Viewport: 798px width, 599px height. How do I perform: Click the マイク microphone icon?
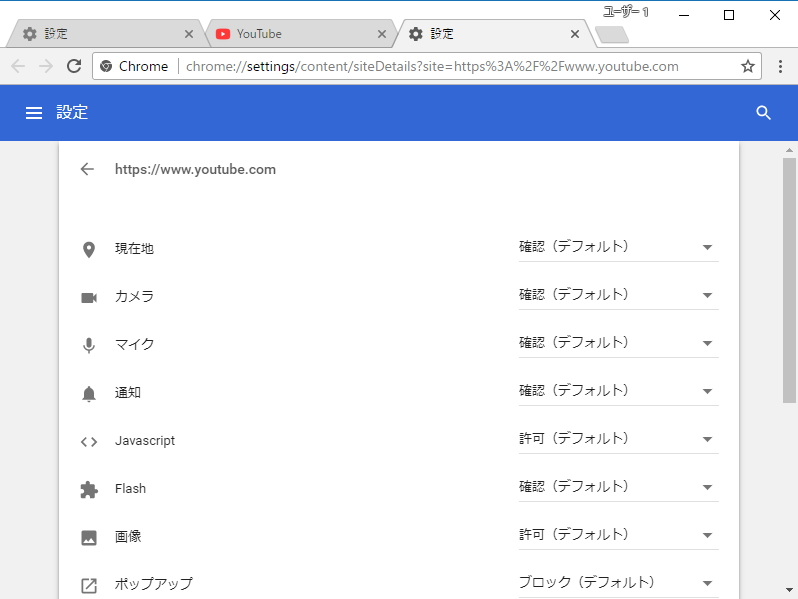tap(89, 345)
